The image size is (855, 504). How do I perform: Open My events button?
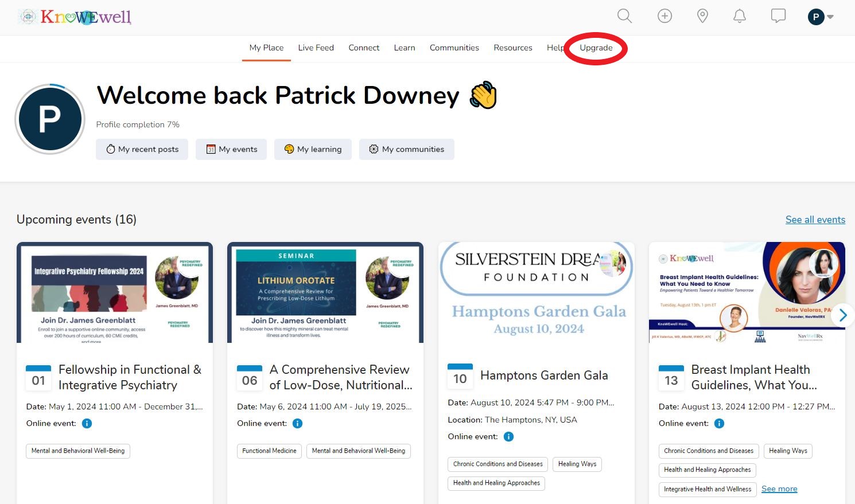pos(231,149)
